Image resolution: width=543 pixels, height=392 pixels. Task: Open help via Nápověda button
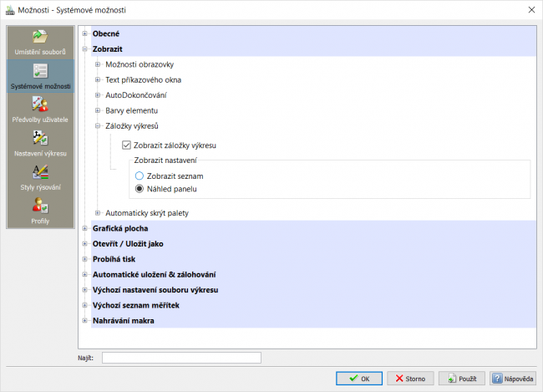coord(513,378)
